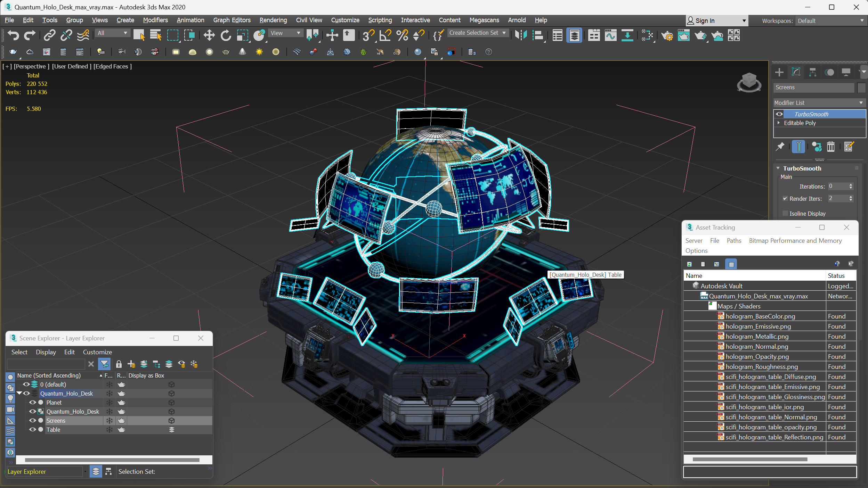Click the Undo arrow icon
868x488 pixels.
[x=13, y=35]
